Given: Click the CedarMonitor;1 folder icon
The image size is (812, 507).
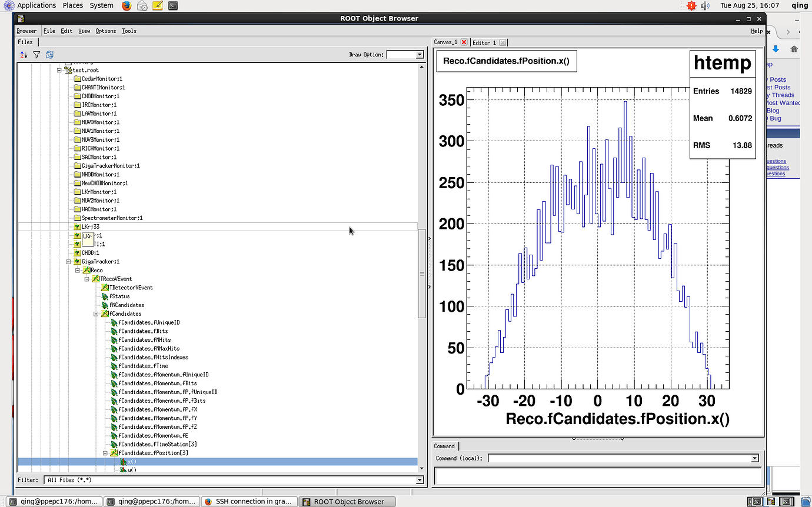Looking at the screenshot, I should pyautogui.click(x=76, y=79).
